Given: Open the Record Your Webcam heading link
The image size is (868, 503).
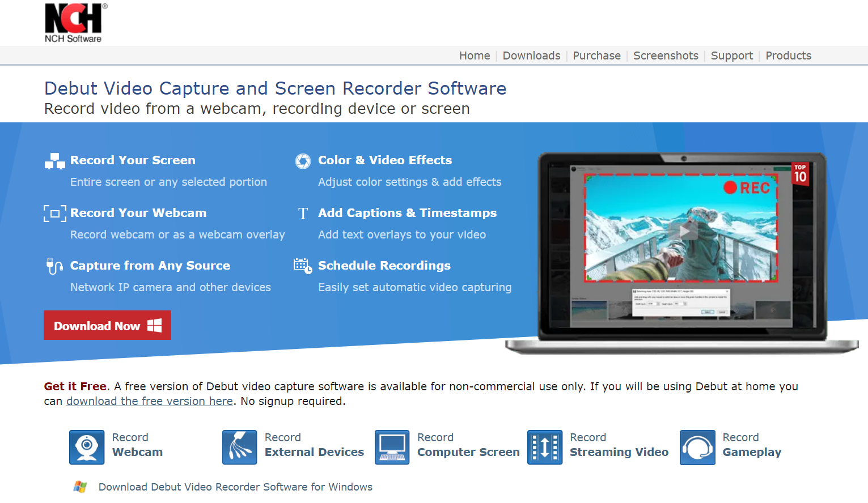Looking at the screenshot, I should coord(138,213).
